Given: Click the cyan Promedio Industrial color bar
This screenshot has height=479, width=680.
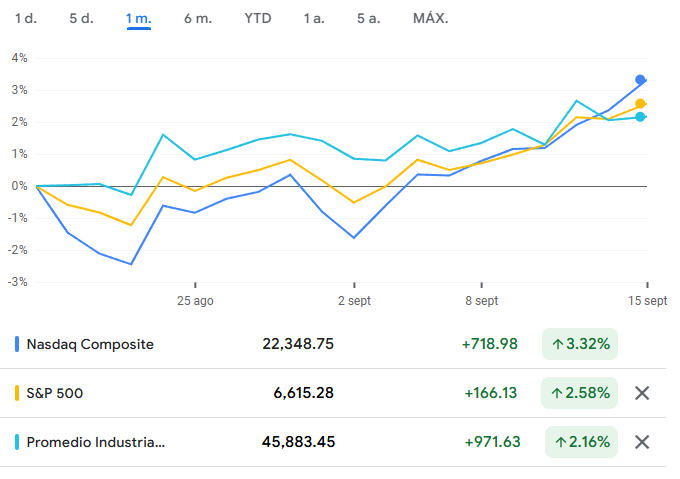Looking at the screenshot, I should pos(17,442).
